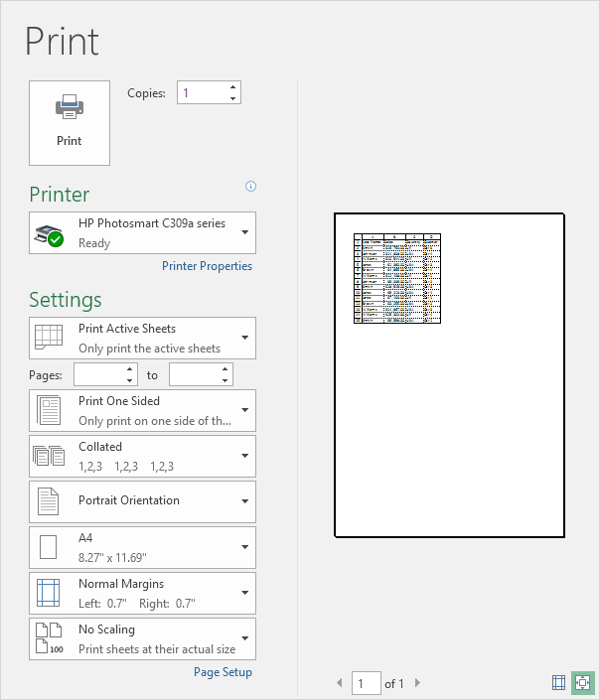Open the A4 paper size dropdown
Viewport: 600px width, 700px height.
pyautogui.click(x=142, y=548)
